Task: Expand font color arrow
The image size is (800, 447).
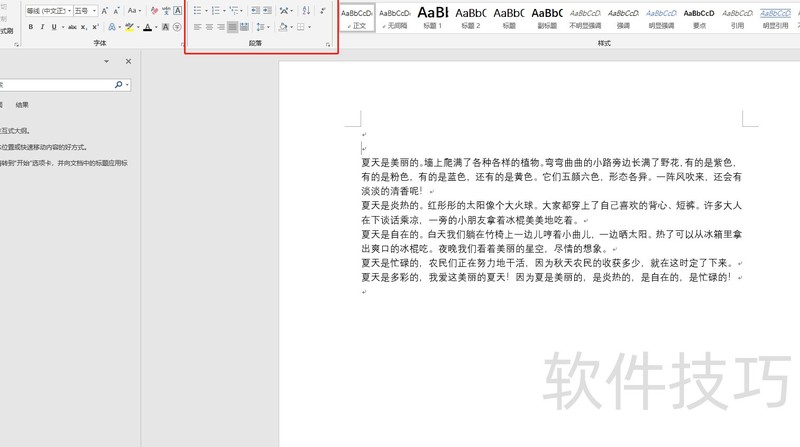Action: point(156,27)
